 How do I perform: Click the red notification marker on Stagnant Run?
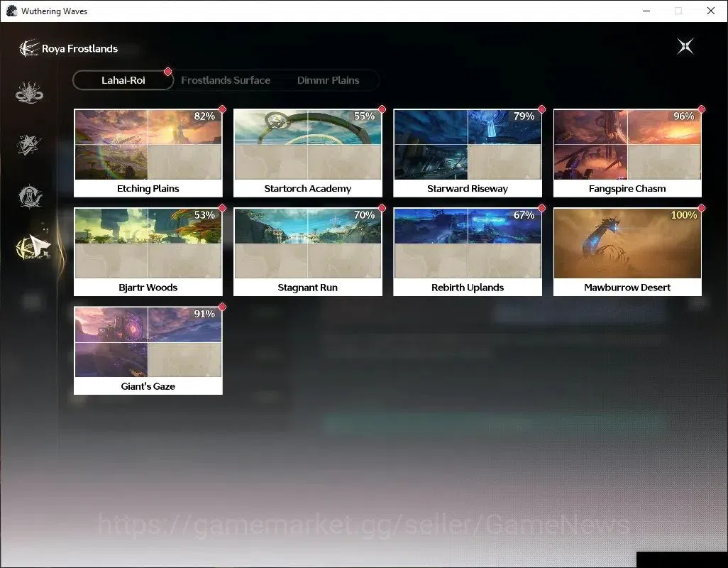coord(382,208)
